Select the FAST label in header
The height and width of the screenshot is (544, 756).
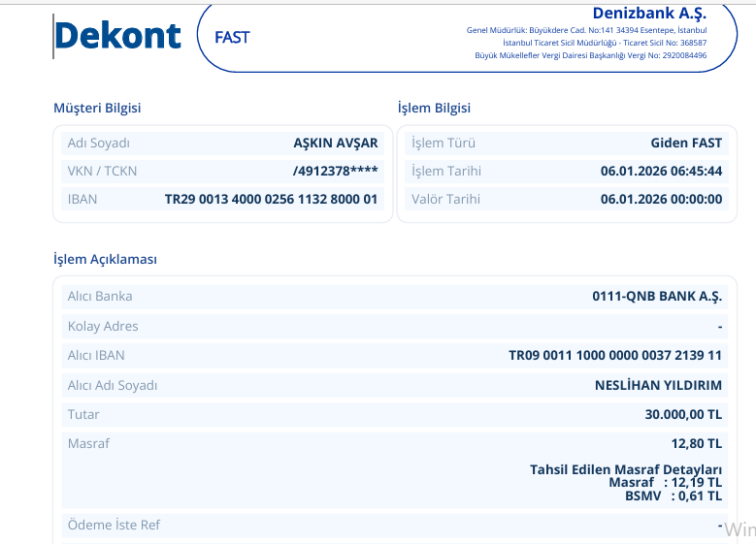point(232,37)
